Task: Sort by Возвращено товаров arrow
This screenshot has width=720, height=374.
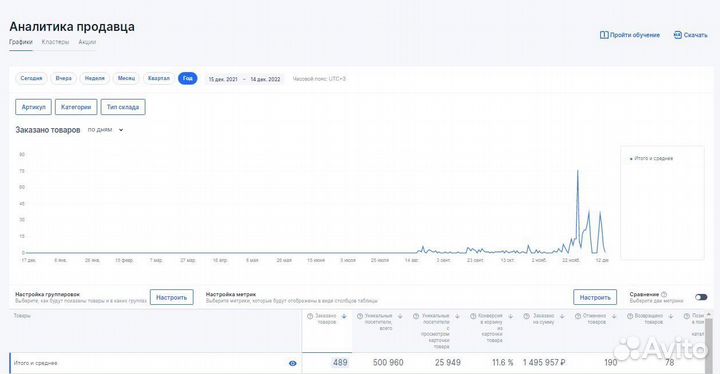Action: point(671,316)
